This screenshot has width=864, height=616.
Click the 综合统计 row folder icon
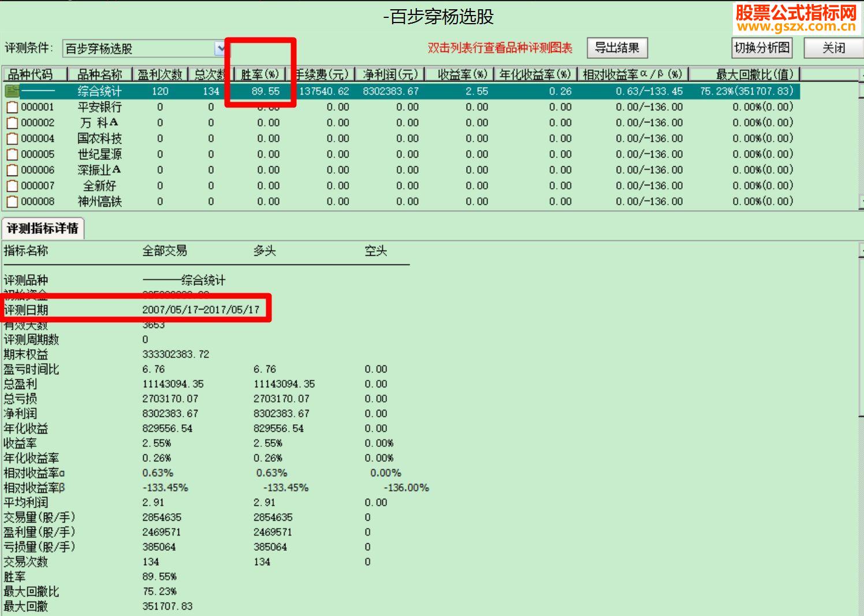point(12,91)
